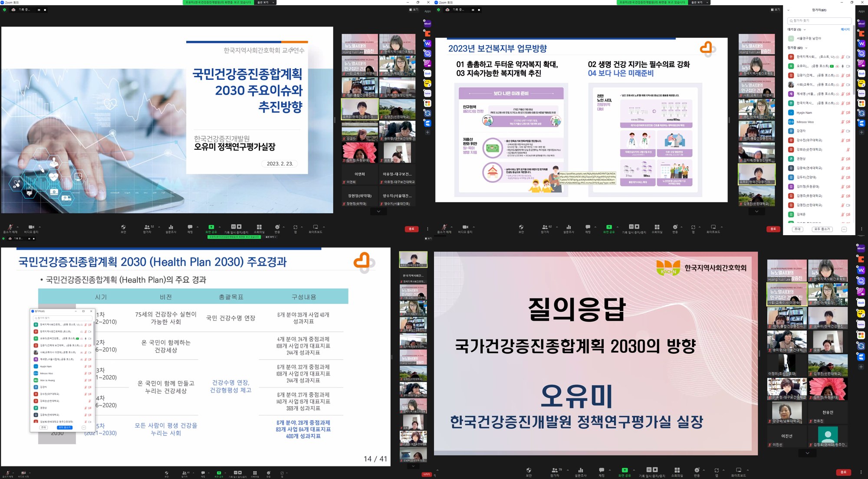The height and width of the screenshot is (479, 868).
Task: Focus the 참가자 찾기 search field
Action: [819, 20]
